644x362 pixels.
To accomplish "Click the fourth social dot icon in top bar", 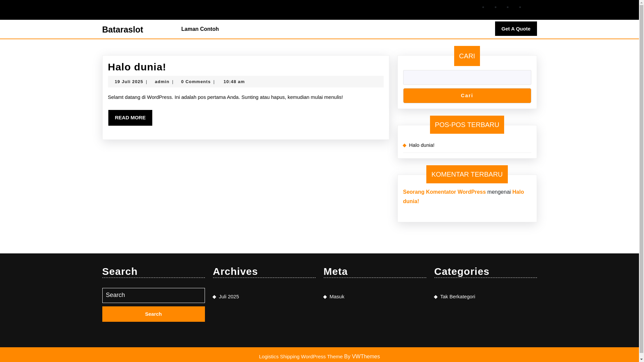I will coord(520,7).
